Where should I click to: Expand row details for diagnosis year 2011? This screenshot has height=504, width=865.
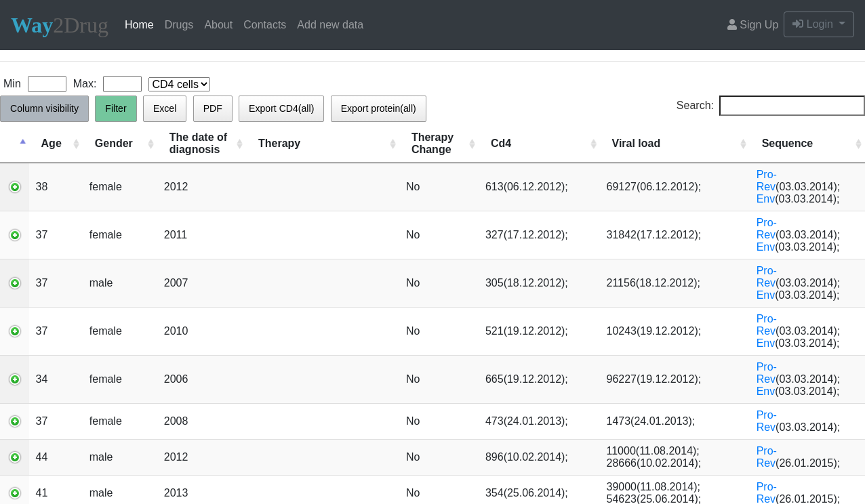coord(15,235)
